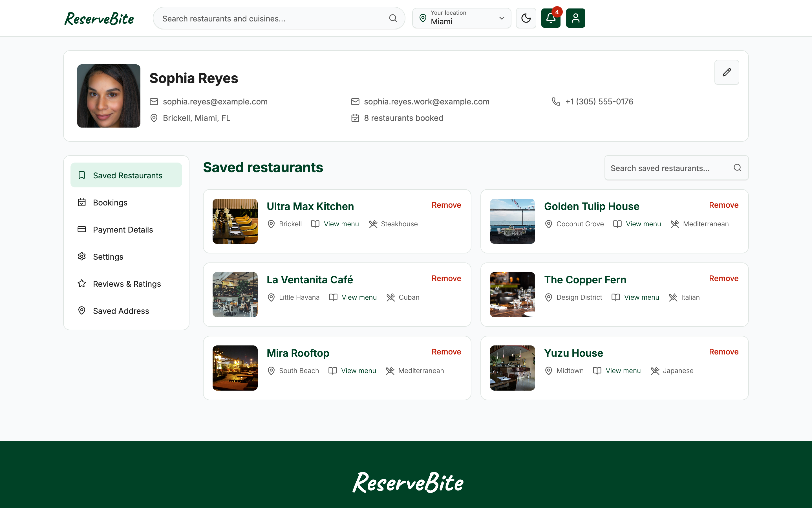812x508 pixels.
Task: Click the magnifier icon in the top search bar
Action: click(393, 18)
